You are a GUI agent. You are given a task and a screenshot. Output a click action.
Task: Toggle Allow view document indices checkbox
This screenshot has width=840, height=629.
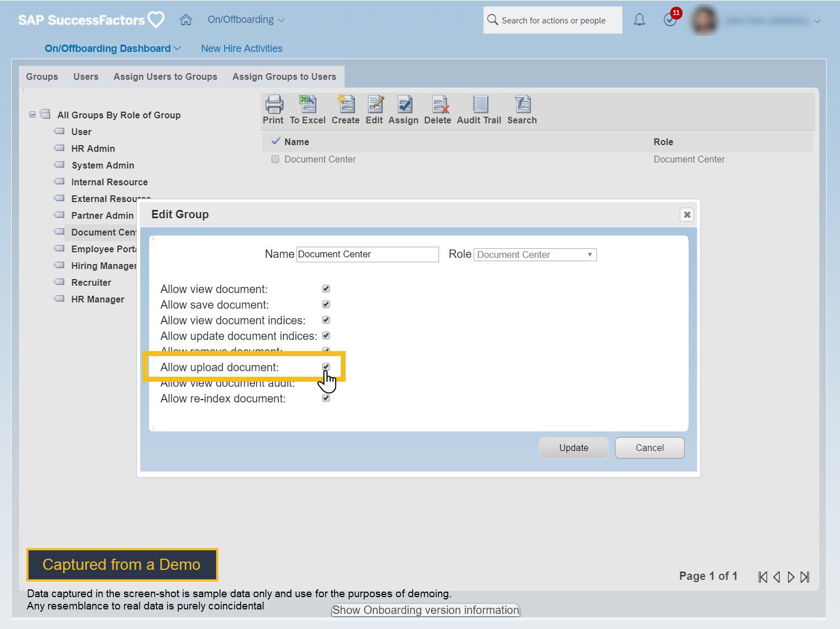click(x=326, y=320)
